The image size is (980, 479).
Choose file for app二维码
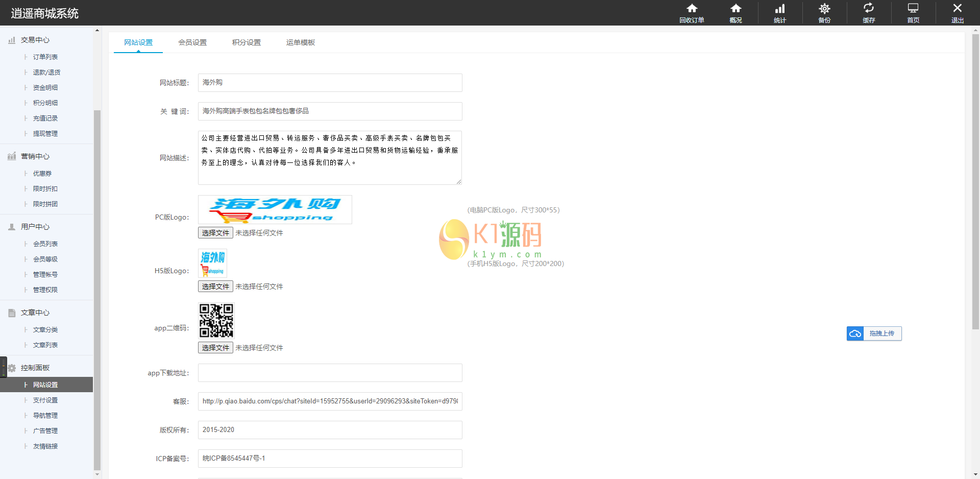tap(215, 348)
